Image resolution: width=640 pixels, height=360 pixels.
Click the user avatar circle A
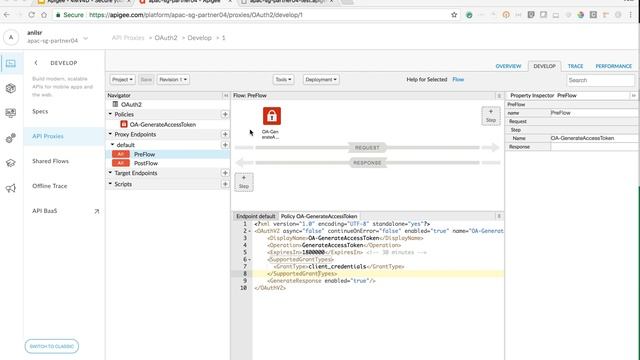coord(11,37)
